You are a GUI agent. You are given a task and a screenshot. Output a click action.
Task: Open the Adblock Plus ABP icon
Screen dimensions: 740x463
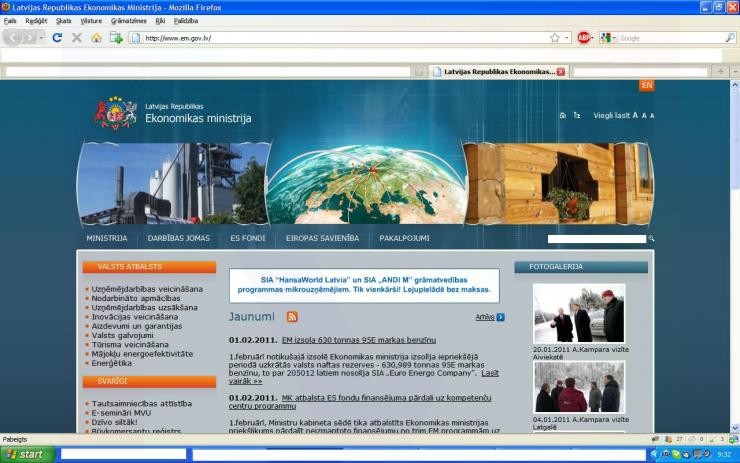point(583,38)
